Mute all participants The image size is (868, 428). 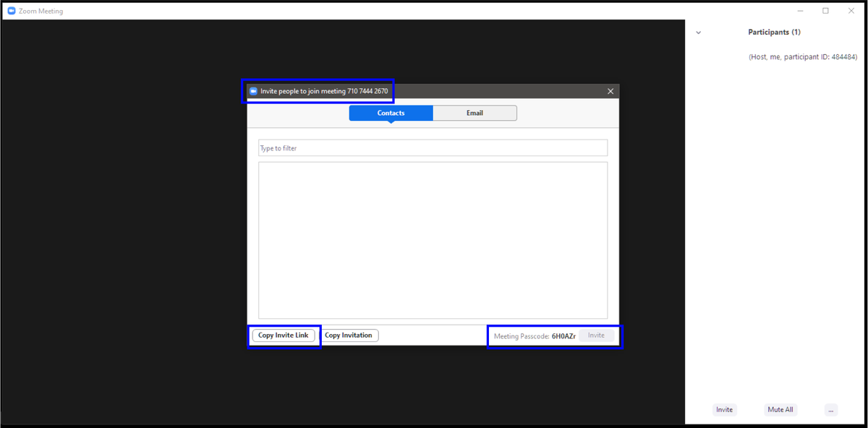[780, 409]
